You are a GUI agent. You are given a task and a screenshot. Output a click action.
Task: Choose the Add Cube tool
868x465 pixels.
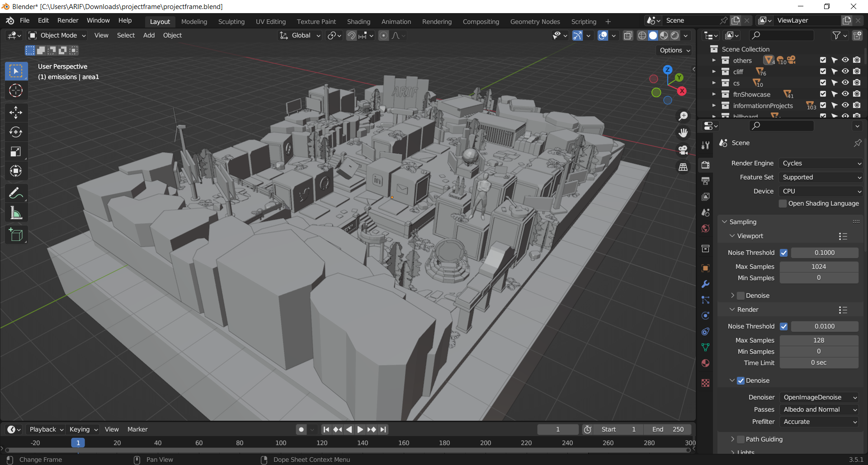16,235
